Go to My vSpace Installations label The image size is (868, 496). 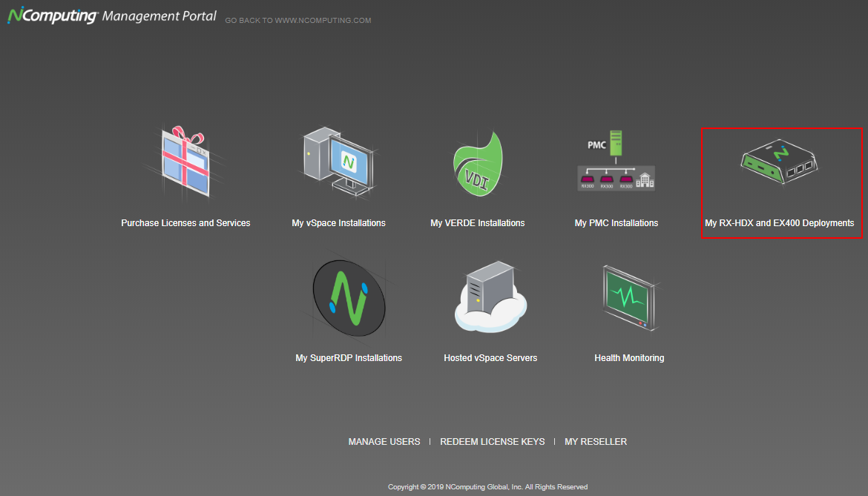click(338, 223)
